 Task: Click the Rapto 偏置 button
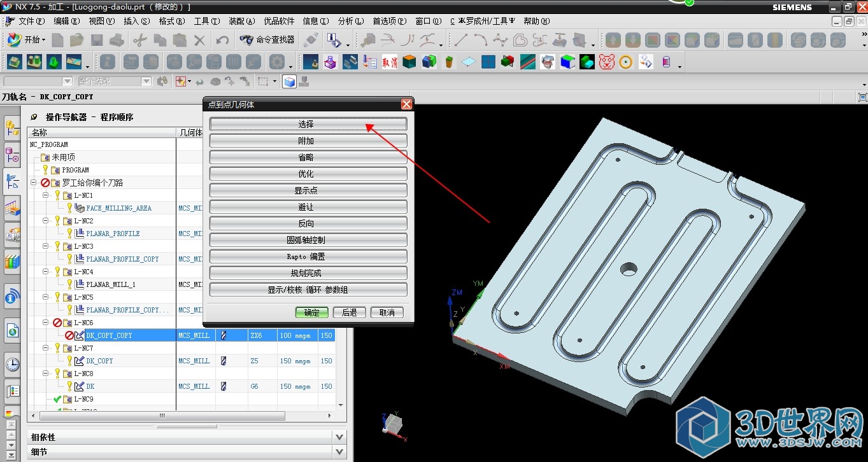[308, 256]
